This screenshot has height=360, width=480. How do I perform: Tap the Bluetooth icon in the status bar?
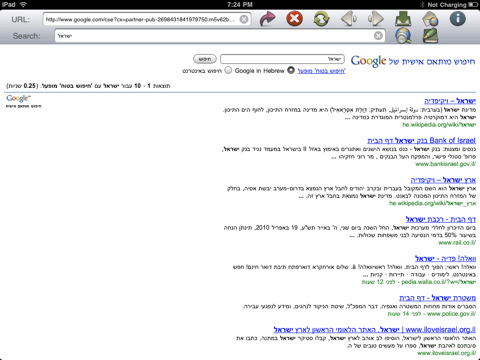[422, 4]
